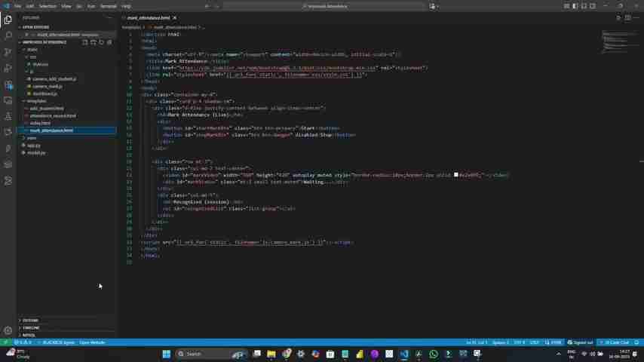Click the Windows Start button on taskbar
The height and width of the screenshot is (362, 644).
(166, 354)
